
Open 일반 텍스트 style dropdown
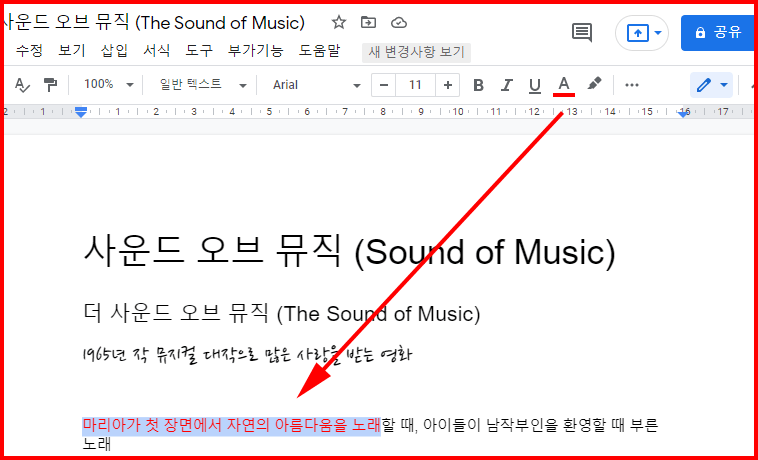coord(203,85)
